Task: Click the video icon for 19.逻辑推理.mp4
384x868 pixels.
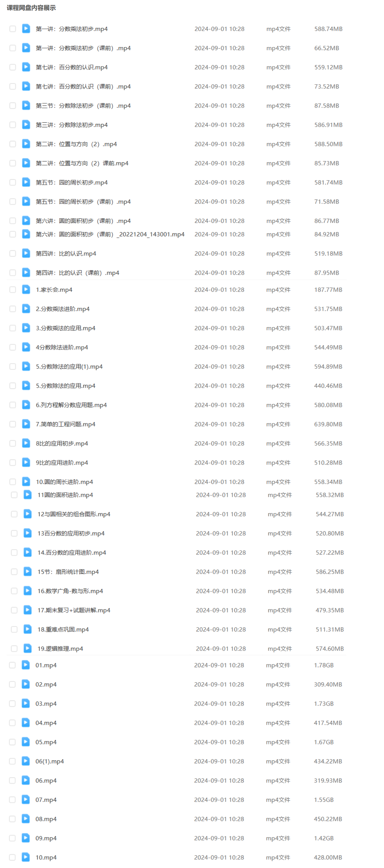Action: pyautogui.click(x=28, y=648)
